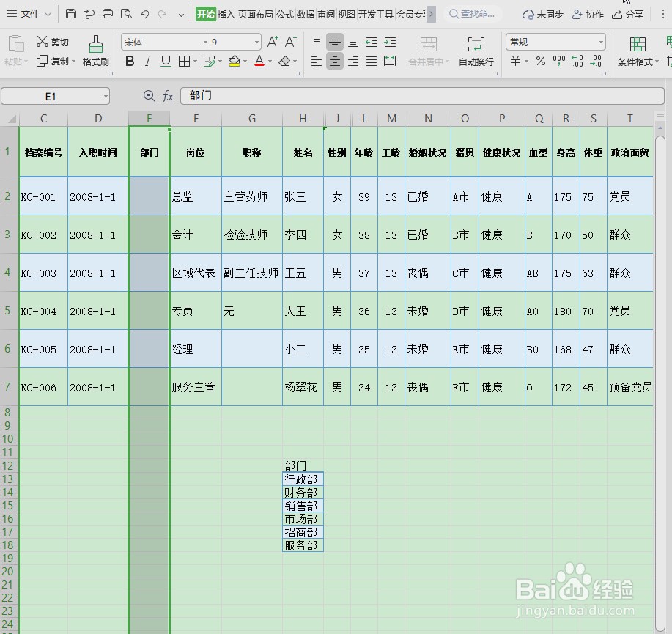This screenshot has height=634, width=672.
Task: Click the Redo arrow icon
Action: 162,14
